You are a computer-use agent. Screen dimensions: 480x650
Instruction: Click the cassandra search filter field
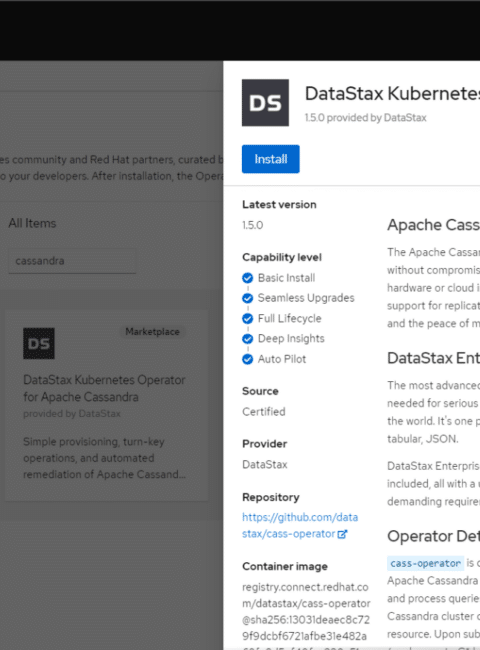click(72, 261)
